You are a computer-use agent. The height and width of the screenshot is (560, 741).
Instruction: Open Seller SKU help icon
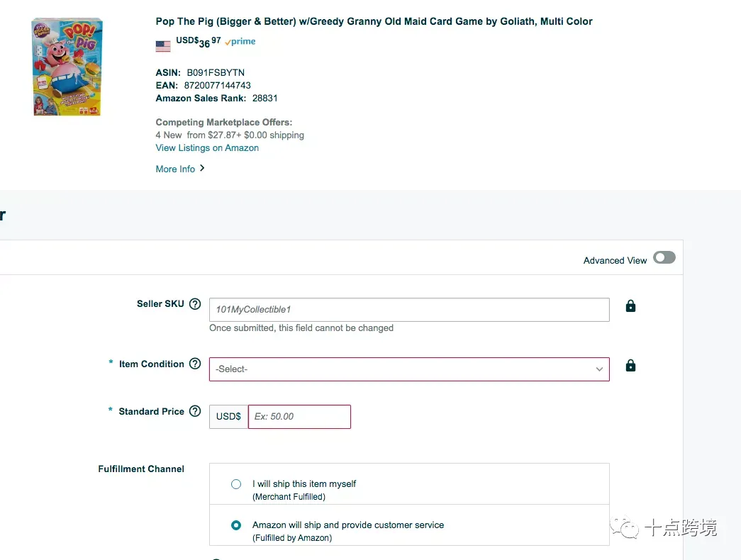pos(195,304)
